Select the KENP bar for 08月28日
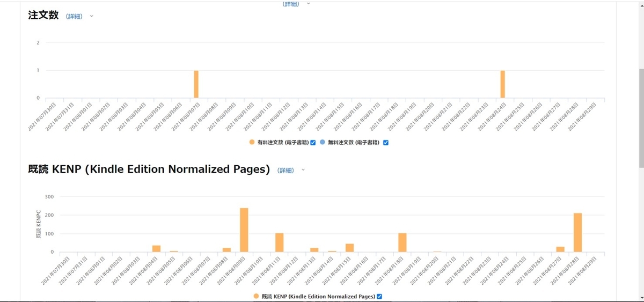Viewport: 644px width, 302px height. pyautogui.click(x=577, y=233)
